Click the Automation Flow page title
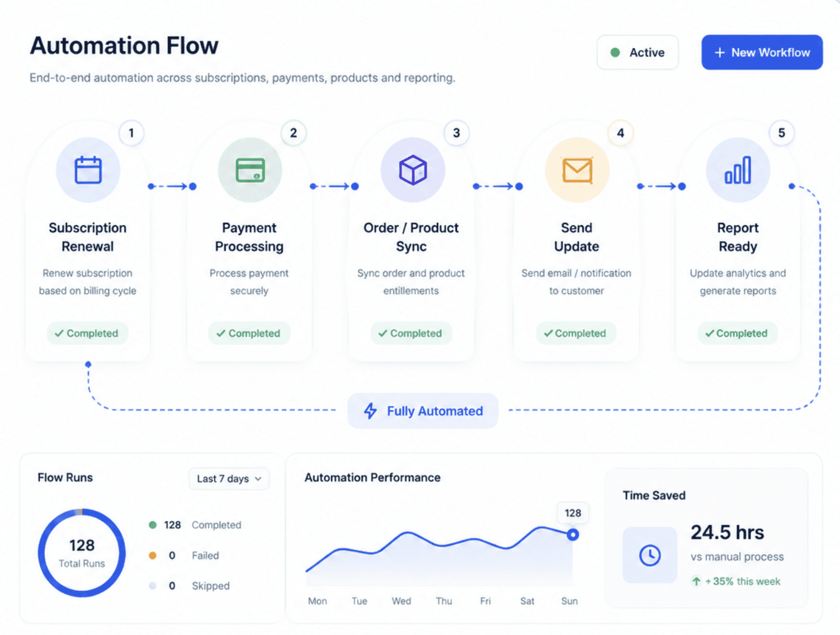Screen dimensions: 840x635 tap(124, 46)
